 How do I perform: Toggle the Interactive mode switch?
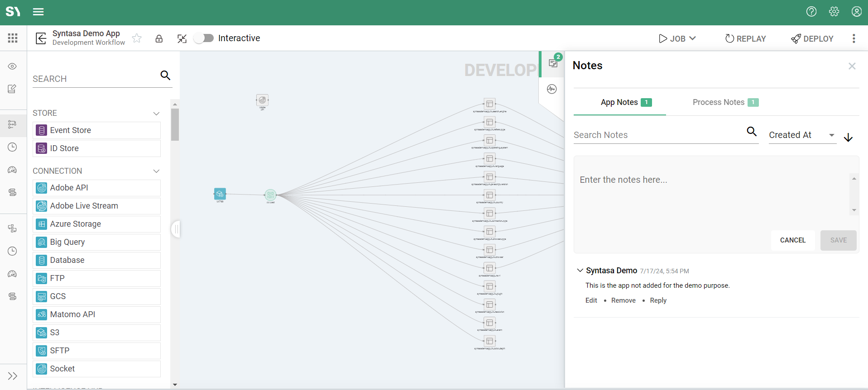204,38
